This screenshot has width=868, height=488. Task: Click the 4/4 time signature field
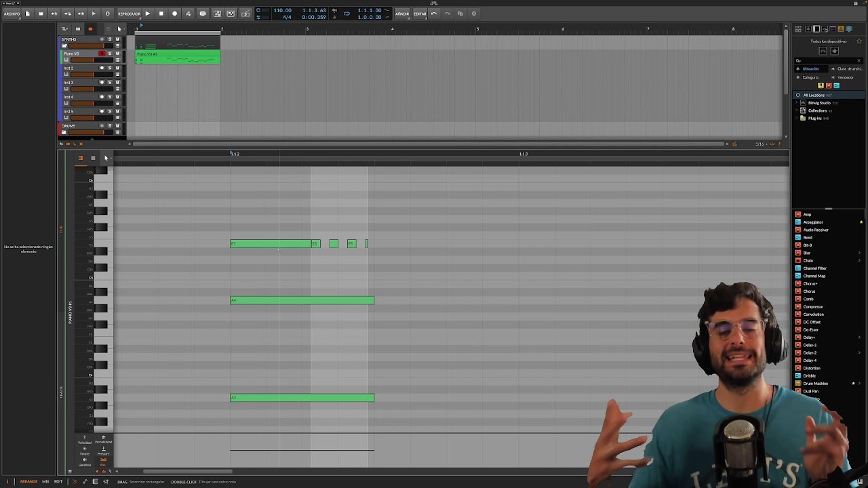coord(287,17)
